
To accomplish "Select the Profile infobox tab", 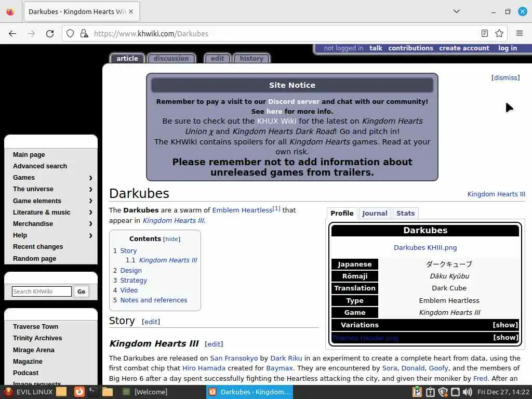I will pos(342,213).
